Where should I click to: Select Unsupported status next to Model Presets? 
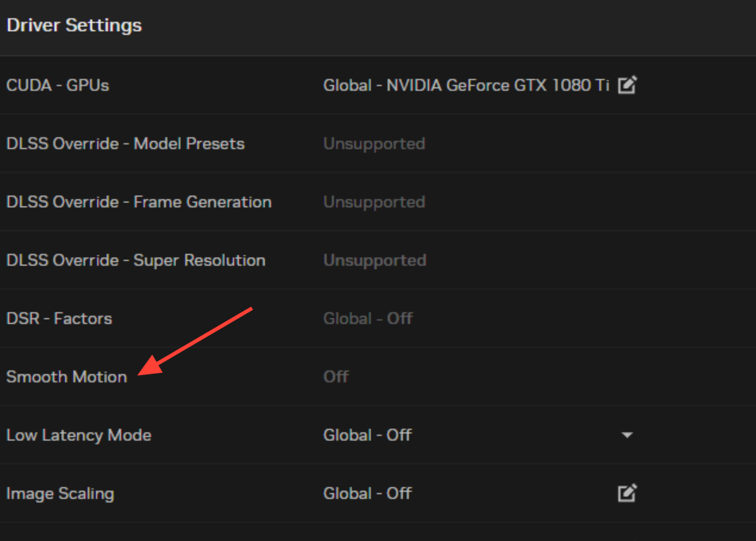[374, 144]
